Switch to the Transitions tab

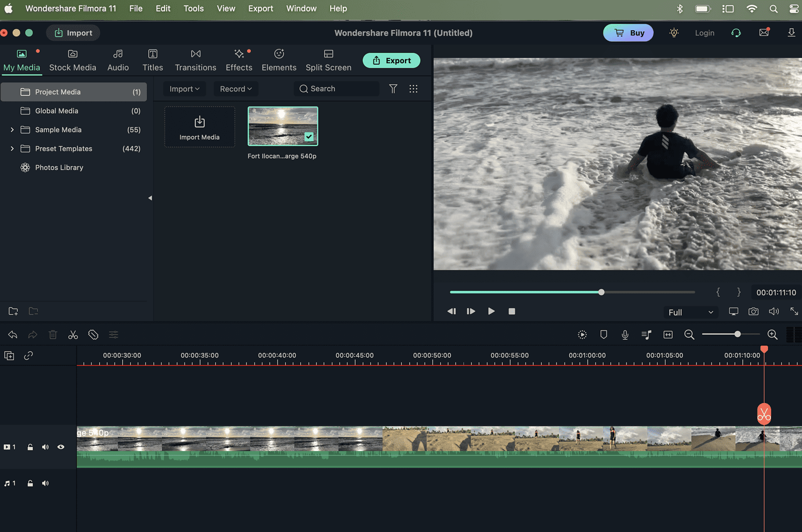click(x=195, y=59)
